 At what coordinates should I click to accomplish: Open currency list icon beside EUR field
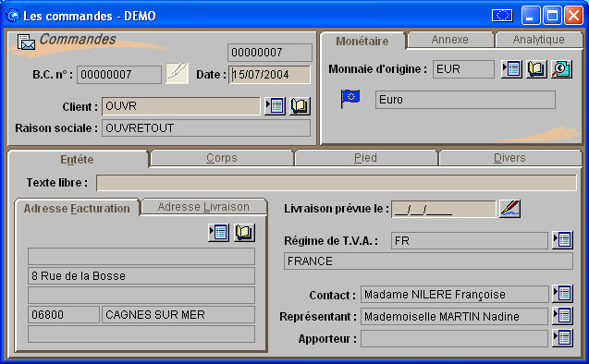coord(511,69)
